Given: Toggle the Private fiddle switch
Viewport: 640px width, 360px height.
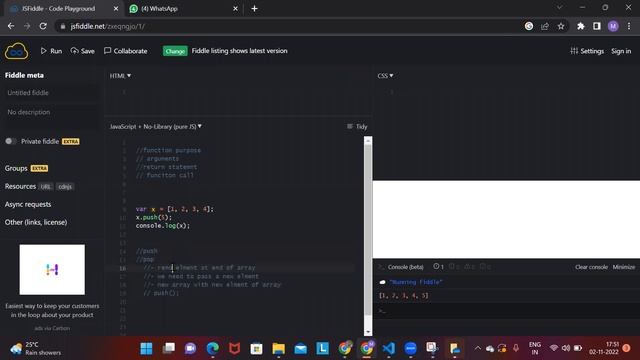Looking at the screenshot, I should coord(10,141).
